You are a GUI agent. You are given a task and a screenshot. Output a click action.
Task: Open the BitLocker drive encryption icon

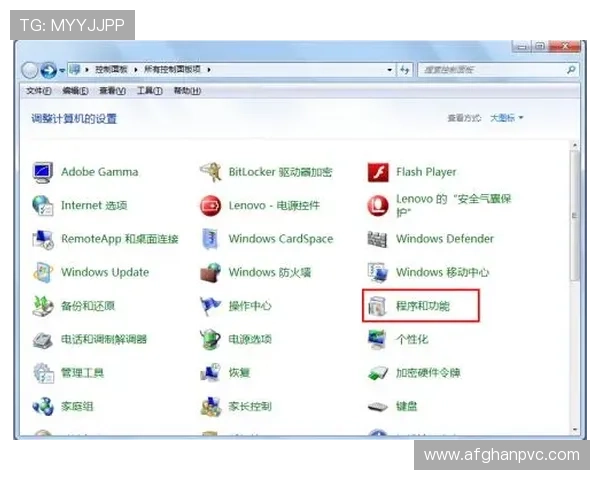coord(210,172)
